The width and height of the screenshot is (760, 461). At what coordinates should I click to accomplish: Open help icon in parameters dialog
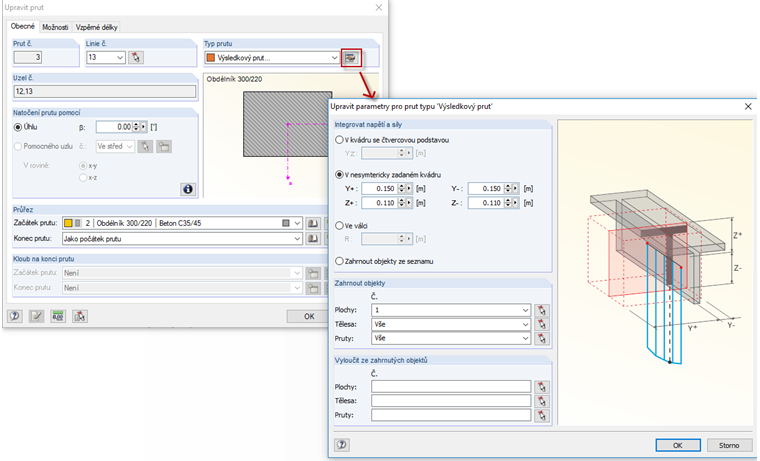(342, 445)
